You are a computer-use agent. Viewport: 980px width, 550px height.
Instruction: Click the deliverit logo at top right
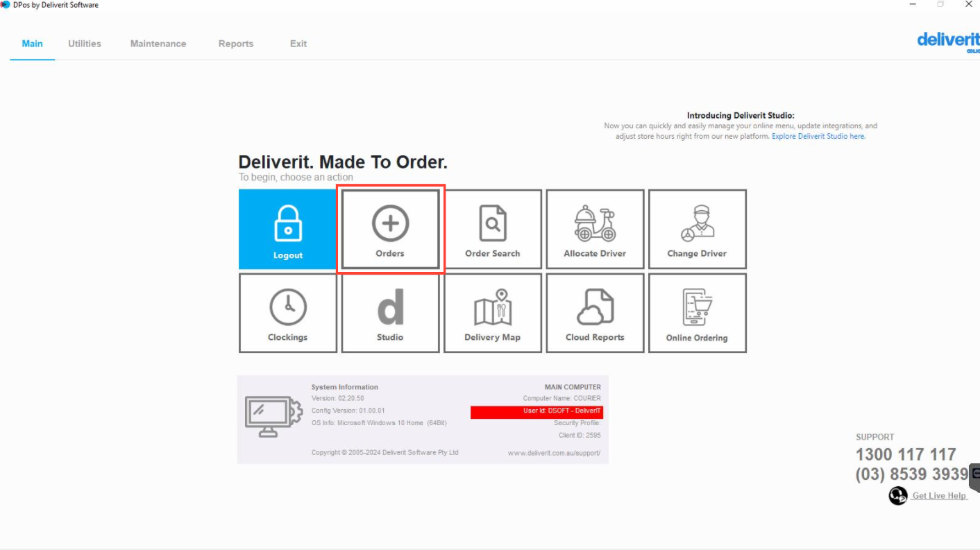pos(948,42)
